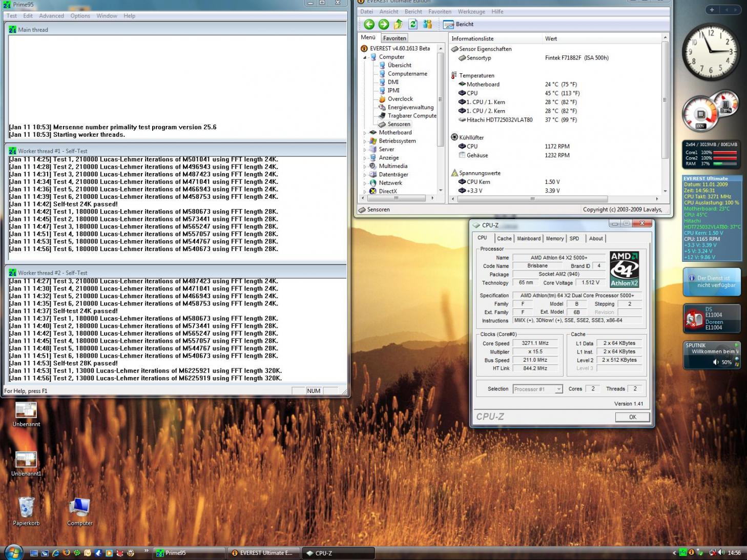Open EVEREST users icon in toolbar

coord(427,24)
